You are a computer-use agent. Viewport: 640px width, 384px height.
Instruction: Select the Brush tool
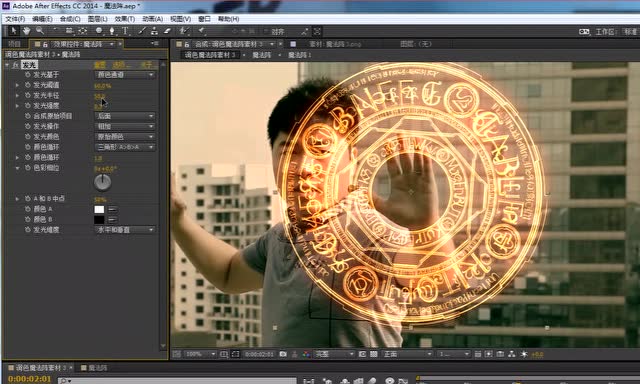[142, 31]
